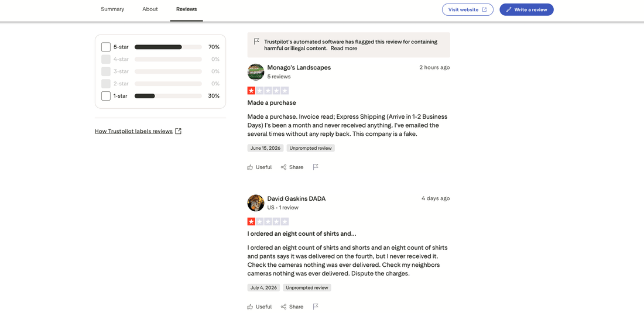Flag the David Gaskins DADA review
Viewport: 644px width, 330px height.
coord(316,307)
